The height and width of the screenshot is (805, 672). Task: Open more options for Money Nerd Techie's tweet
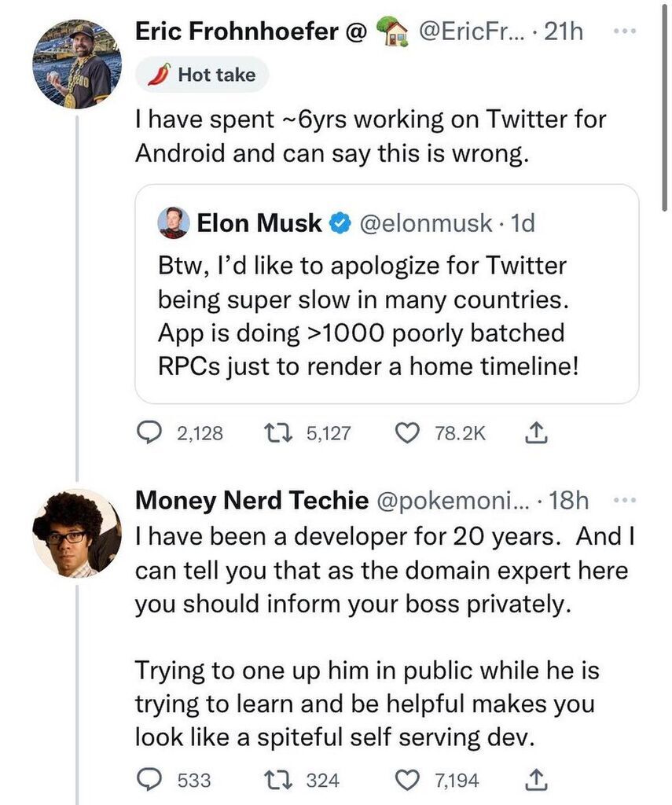625,500
